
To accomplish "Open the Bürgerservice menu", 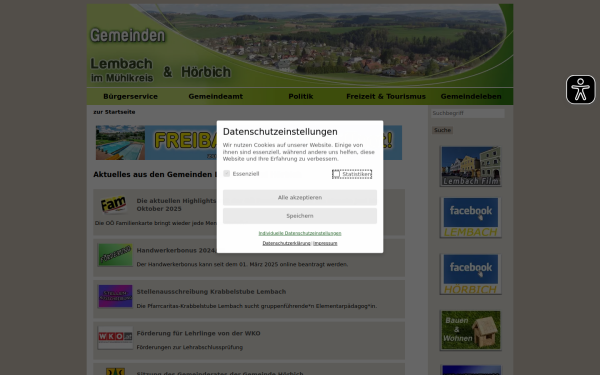I will [130, 96].
